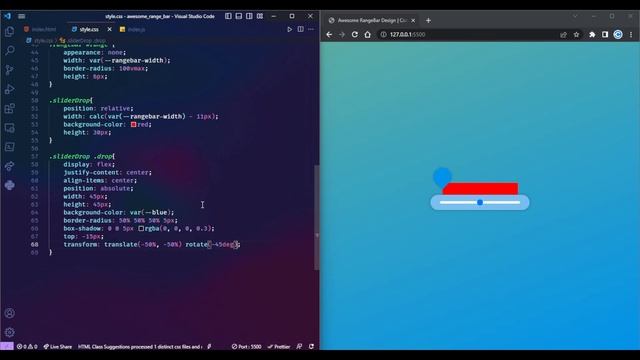This screenshot has width=640, height=360.
Task: Open the Search view in activity bar
Action: pos(9,50)
